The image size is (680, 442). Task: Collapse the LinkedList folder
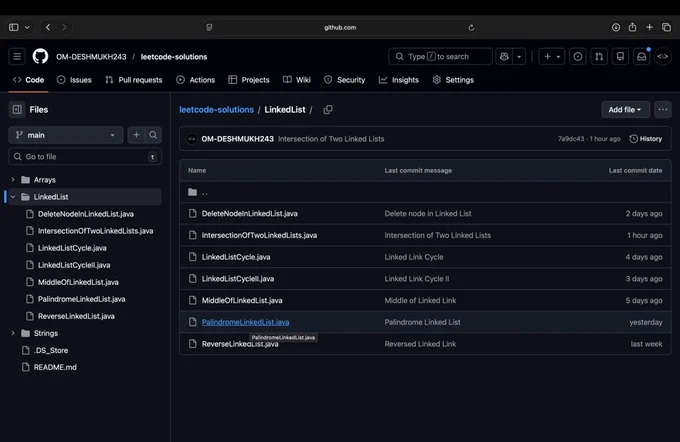pyautogui.click(x=13, y=197)
